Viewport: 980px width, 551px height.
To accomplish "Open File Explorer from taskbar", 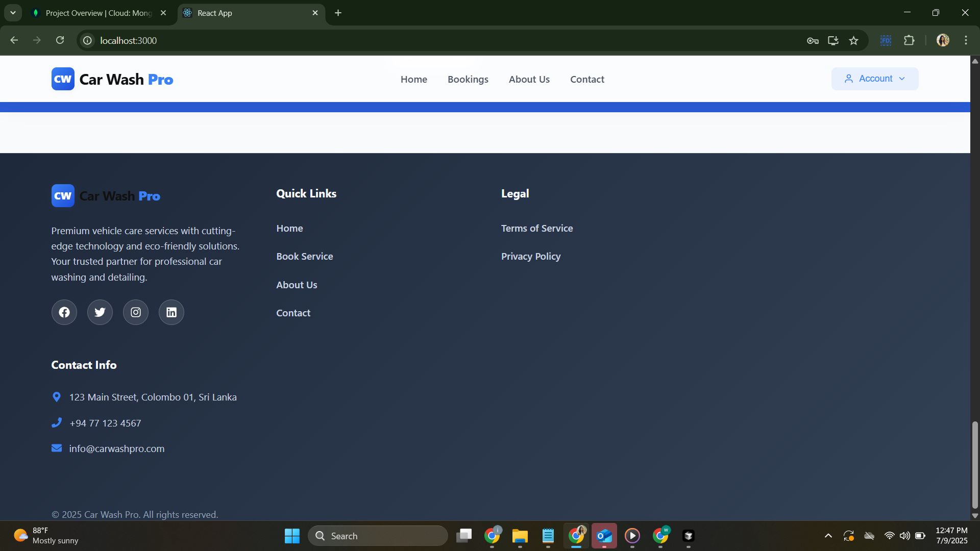I will [520, 536].
